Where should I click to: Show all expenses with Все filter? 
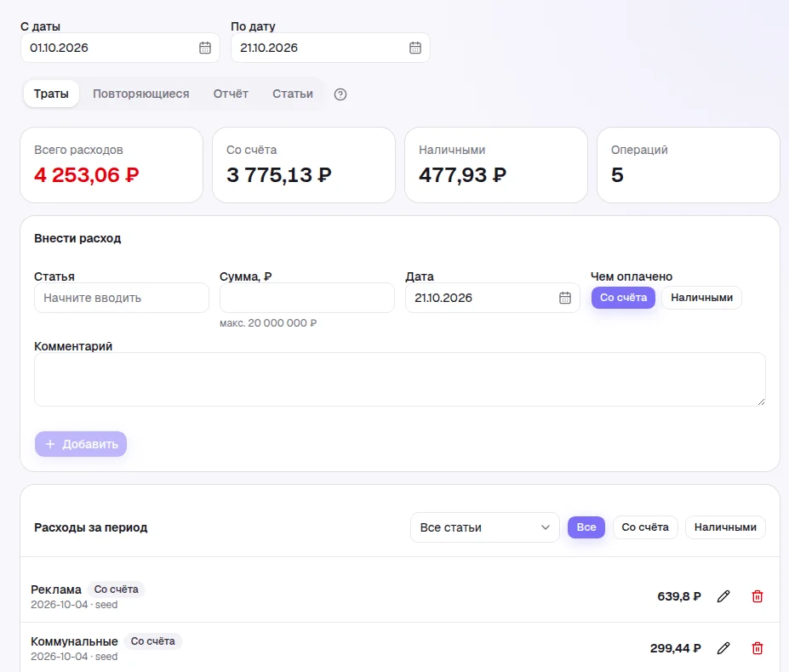[586, 527]
